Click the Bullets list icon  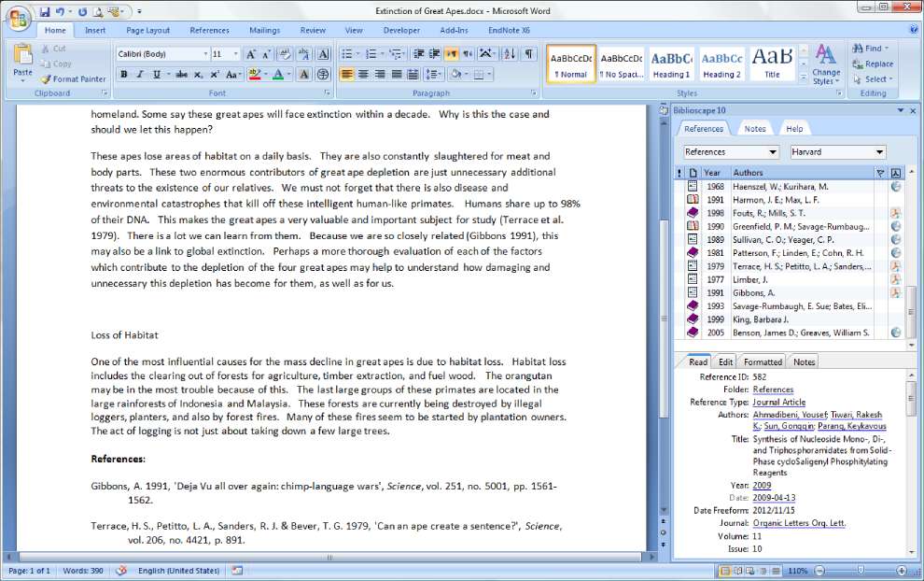(x=347, y=54)
